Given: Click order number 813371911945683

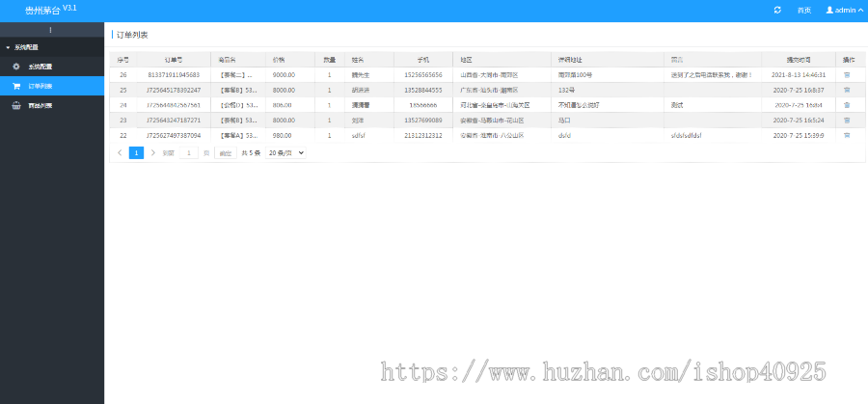Looking at the screenshot, I should pyautogui.click(x=174, y=74).
